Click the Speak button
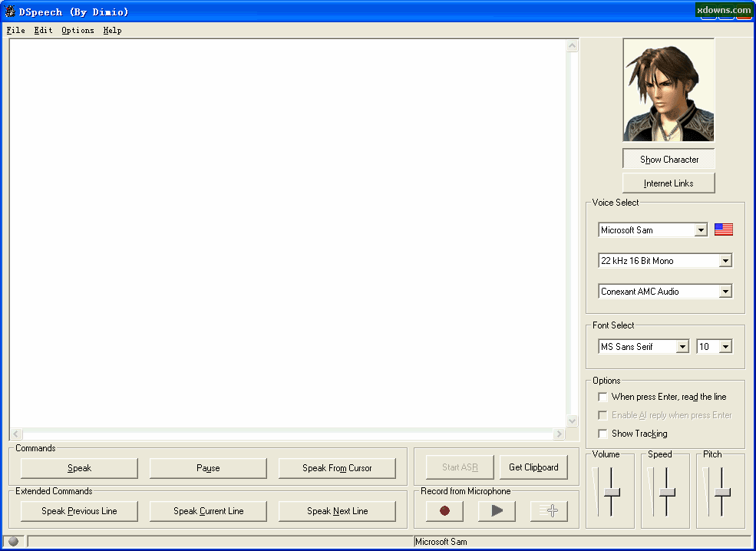 pos(79,468)
